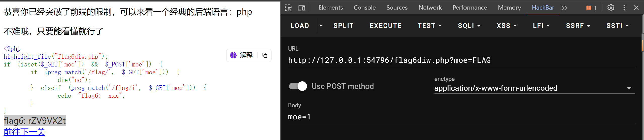Switch to the Network tab
Viewport: 644px width, 140px height.
[x=430, y=8]
